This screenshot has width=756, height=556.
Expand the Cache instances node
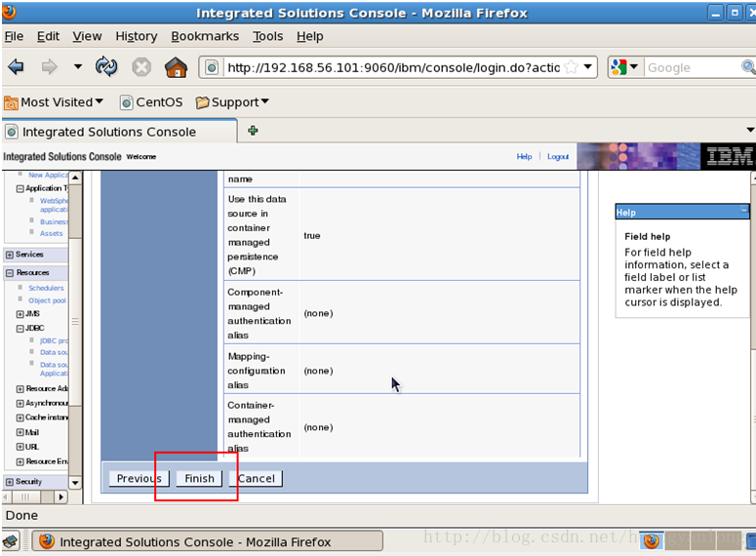tap(20, 417)
